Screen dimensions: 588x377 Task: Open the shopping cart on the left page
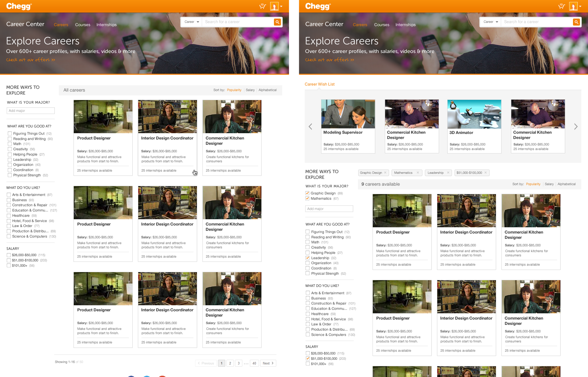pyautogui.click(x=262, y=6)
